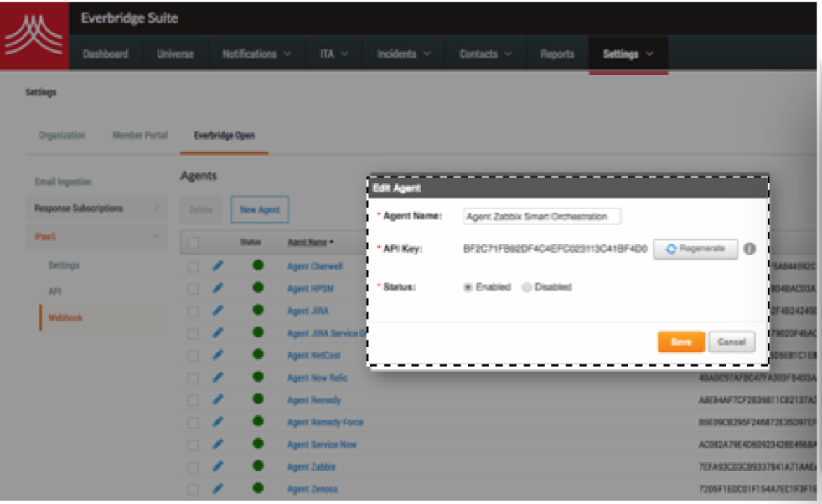Select Webhook in the sidebar

(x=65, y=317)
